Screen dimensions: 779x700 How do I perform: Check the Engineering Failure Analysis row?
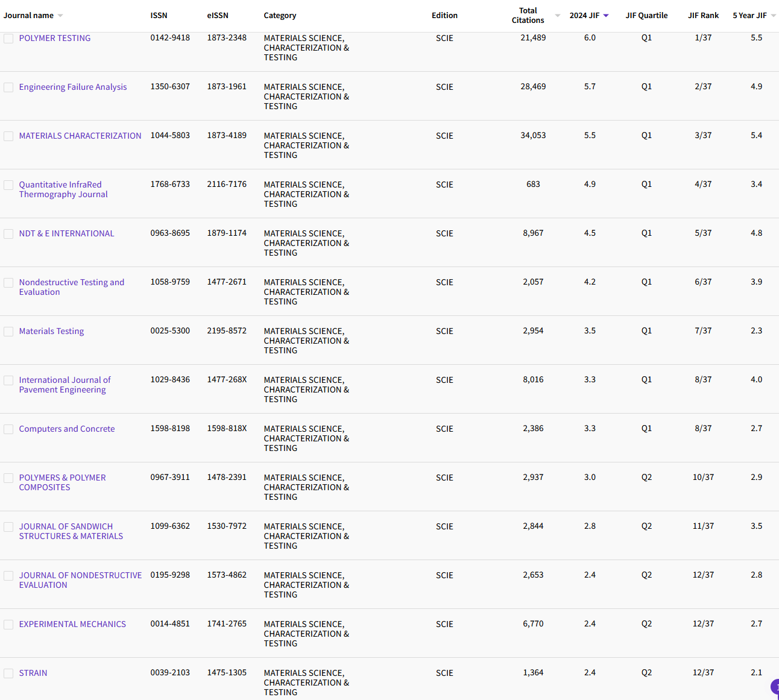coord(8,87)
